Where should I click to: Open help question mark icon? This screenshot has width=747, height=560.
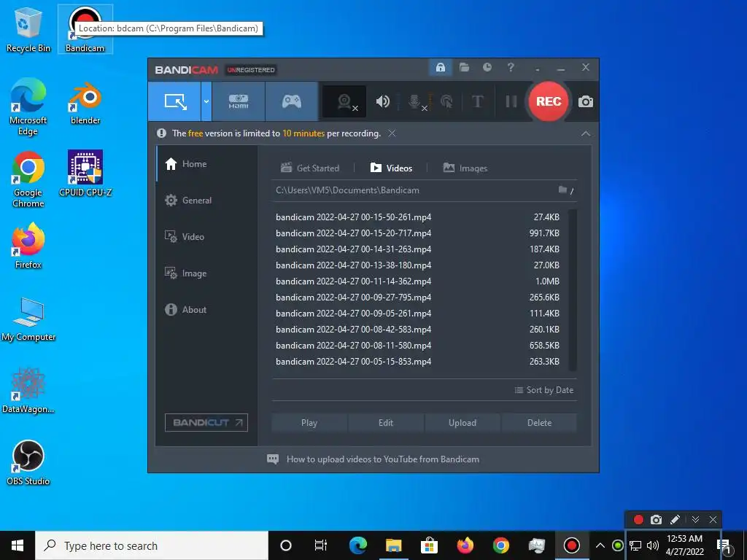coord(510,68)
